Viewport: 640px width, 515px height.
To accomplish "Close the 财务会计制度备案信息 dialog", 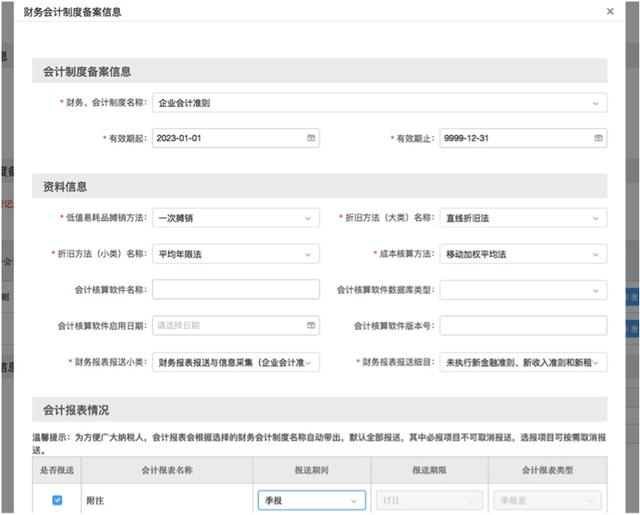I will [610, 11].
